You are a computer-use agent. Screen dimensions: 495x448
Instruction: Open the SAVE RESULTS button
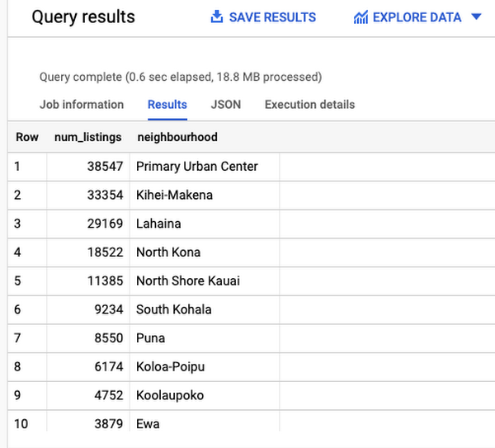click(263, 17)
